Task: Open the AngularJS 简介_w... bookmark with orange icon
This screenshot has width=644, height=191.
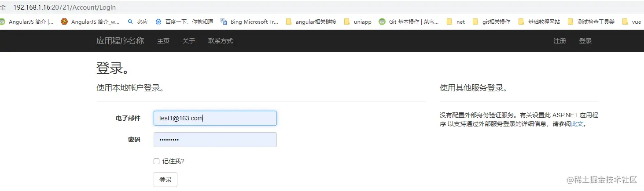Action: tap(90, 22)
